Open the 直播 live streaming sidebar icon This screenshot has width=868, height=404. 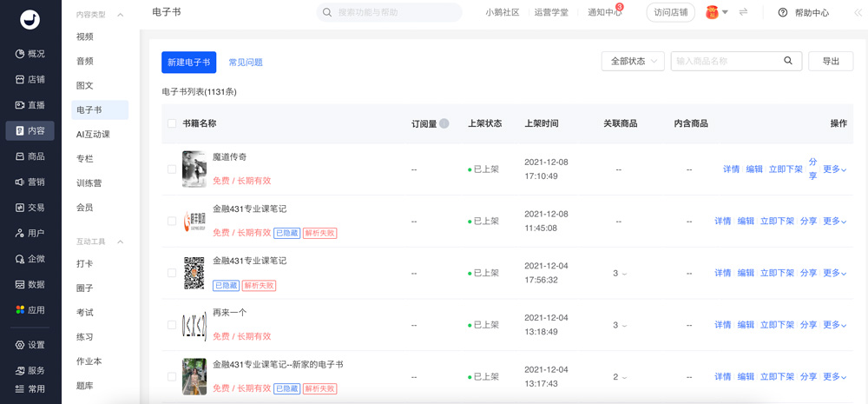(x=20, y=105)
